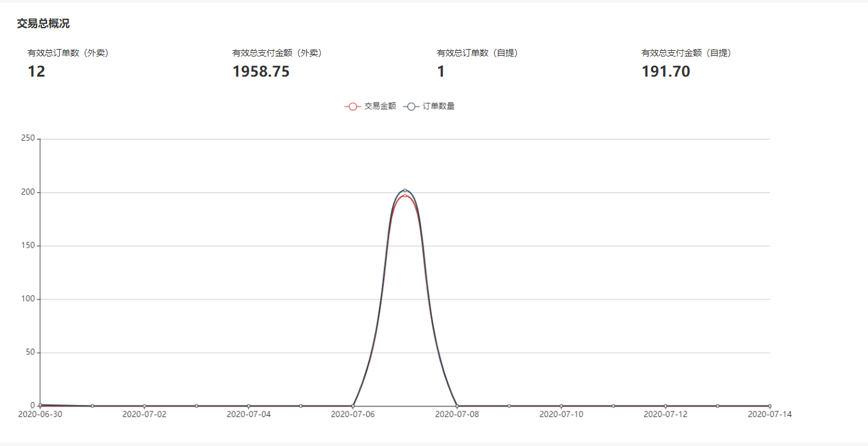Click the x-axis label 2020-07-06

[353, 415]
